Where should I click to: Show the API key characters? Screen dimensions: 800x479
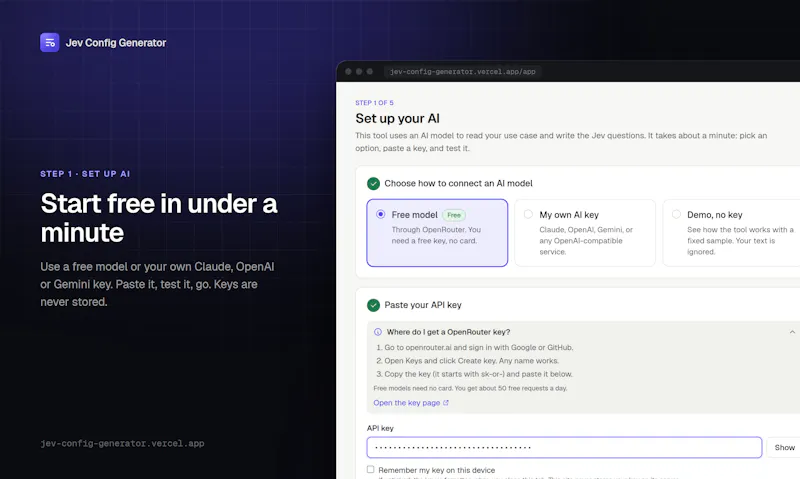[x=784, y=447]
